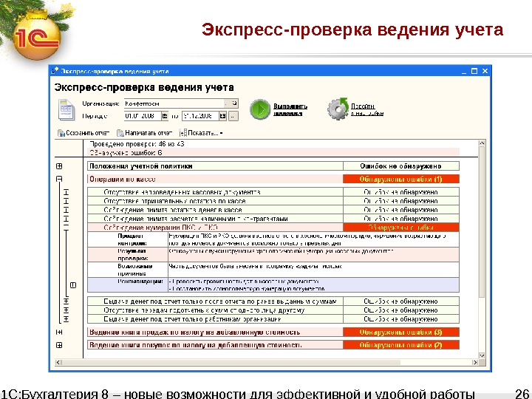The height and width of the screenshot is (399, 532).
Task: Click the Обнаружена ошибка status cell
Action: 400,228
